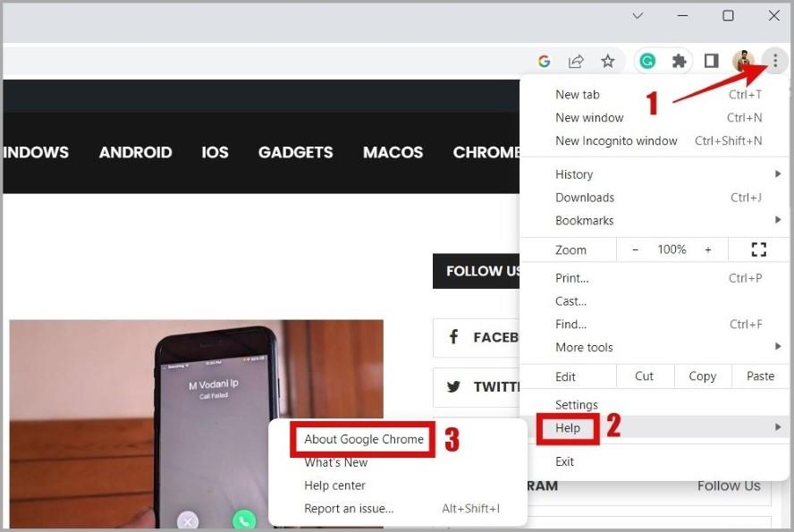Viewport: 794px width, 532px height.
Task: Open Downloads from the menu
Action: pos(655,198)
